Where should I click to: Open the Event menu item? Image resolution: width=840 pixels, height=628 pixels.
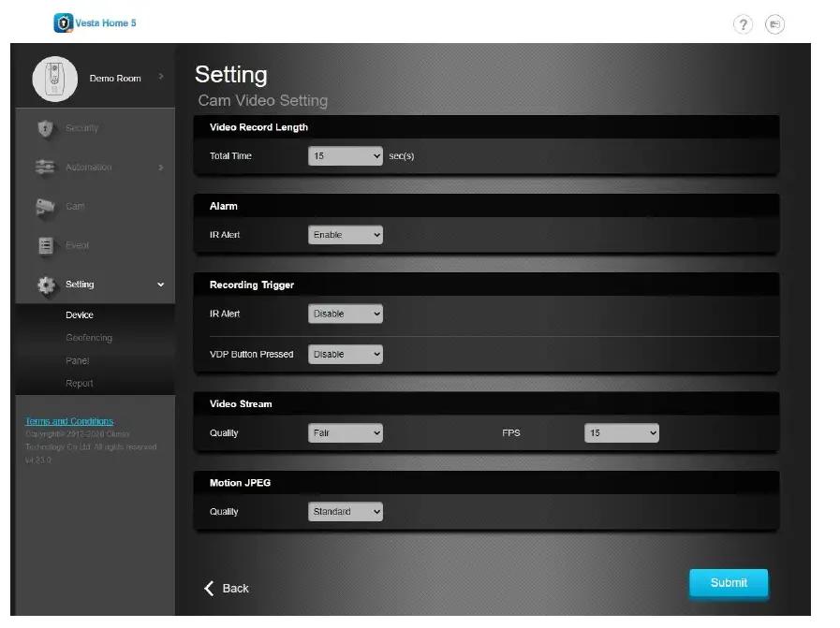77,245
